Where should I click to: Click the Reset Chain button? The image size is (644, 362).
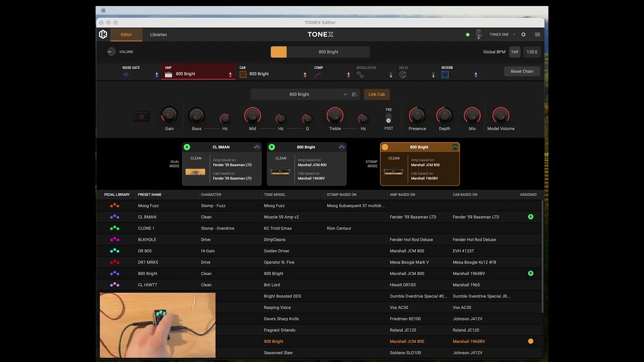[x=522, y=71]
